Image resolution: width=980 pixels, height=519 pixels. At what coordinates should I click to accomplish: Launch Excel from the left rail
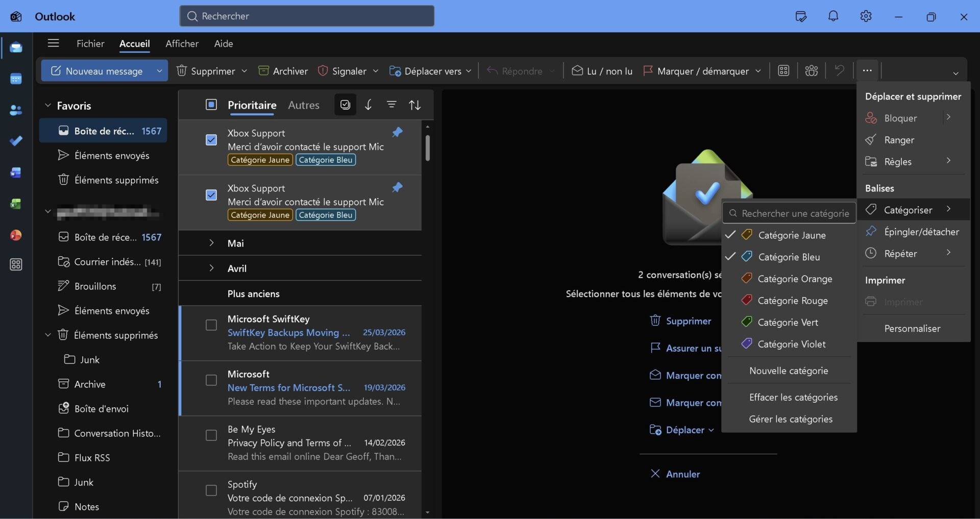pyautogui.click(x=16, y=204)
